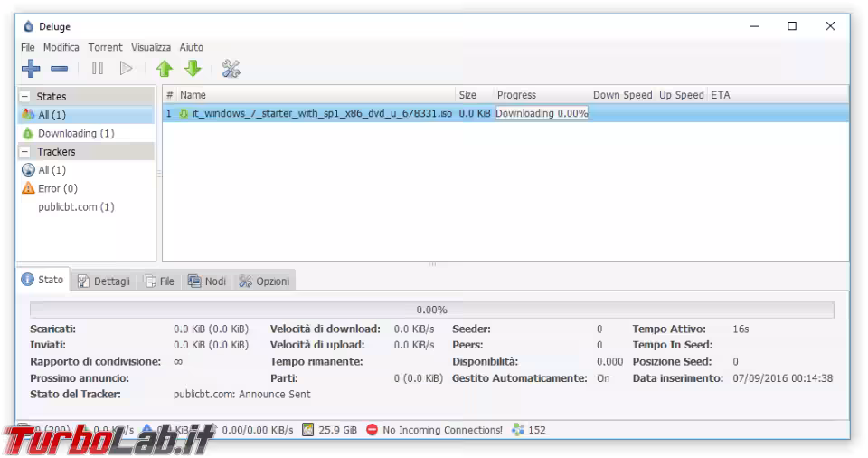Open Preferences via the tools icon
The height and width of the screenshot is (458, 868).
coord(231,69)
